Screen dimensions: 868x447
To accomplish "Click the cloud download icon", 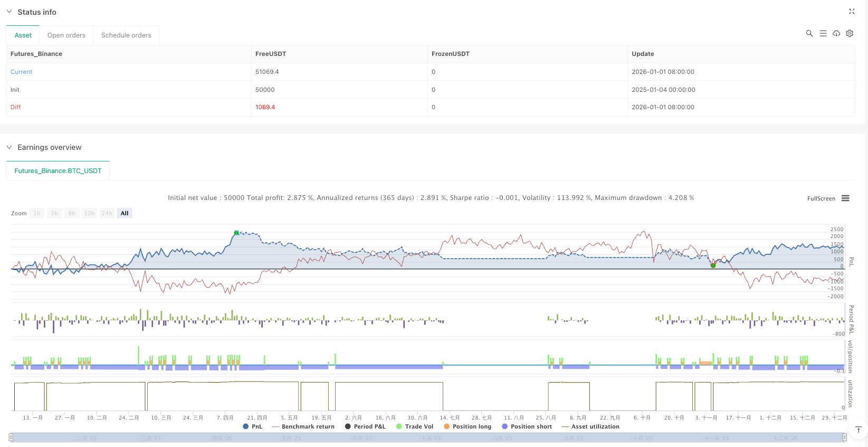I will pyautogui.click(x=836, y=33).
